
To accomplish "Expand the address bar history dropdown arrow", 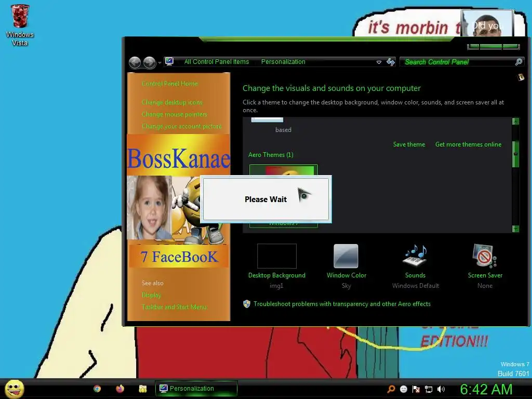I will point(379,62).
